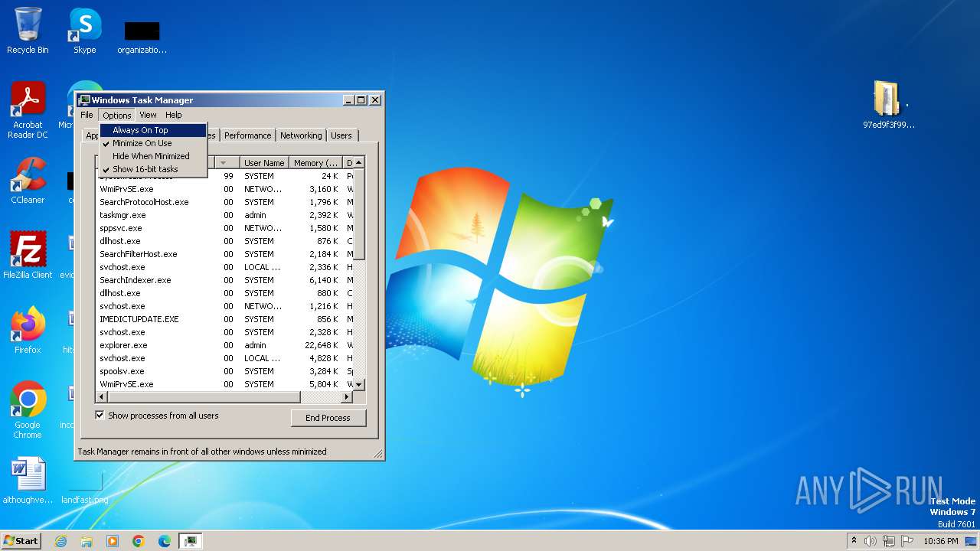Click the scroll-right arrow of process list

pyautogui.click(x=347, y=397)
